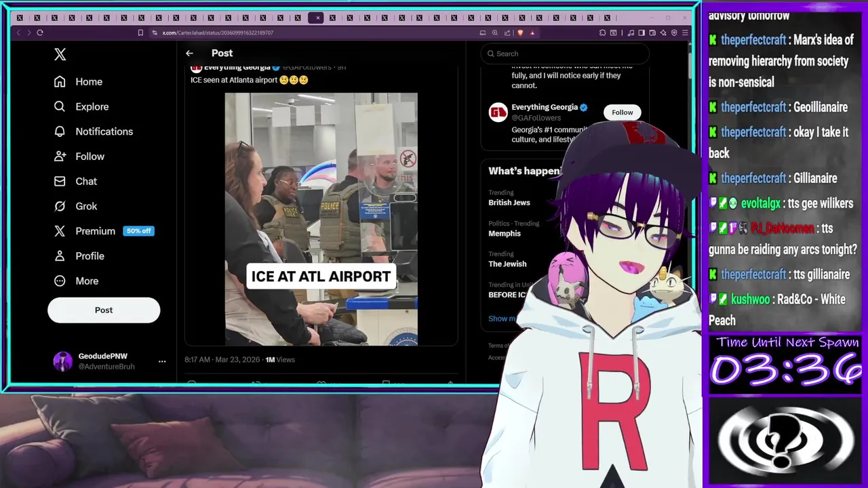The height and width of the screenshot is (488, 868).
Task: Open Premium in the sidebar
Action: (85, 231)
